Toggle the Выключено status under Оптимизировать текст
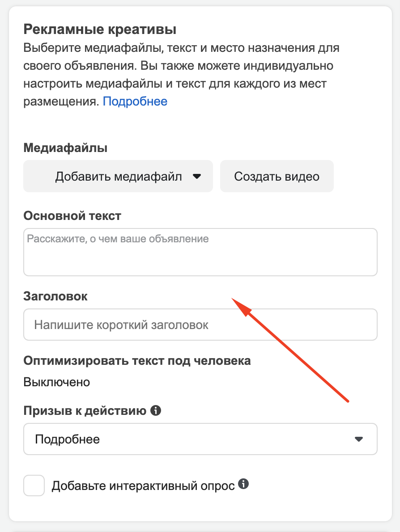 [x=57, y=382]
